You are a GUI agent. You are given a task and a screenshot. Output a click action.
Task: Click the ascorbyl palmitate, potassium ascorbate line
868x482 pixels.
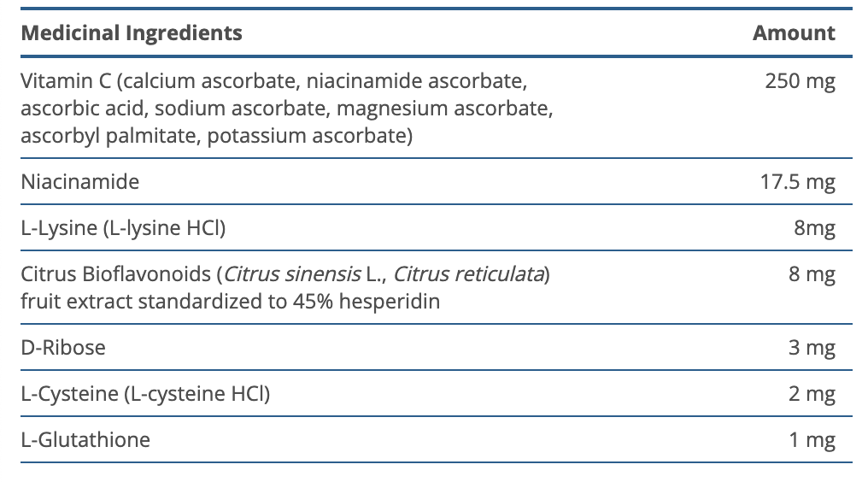click(x=217, y=135)
